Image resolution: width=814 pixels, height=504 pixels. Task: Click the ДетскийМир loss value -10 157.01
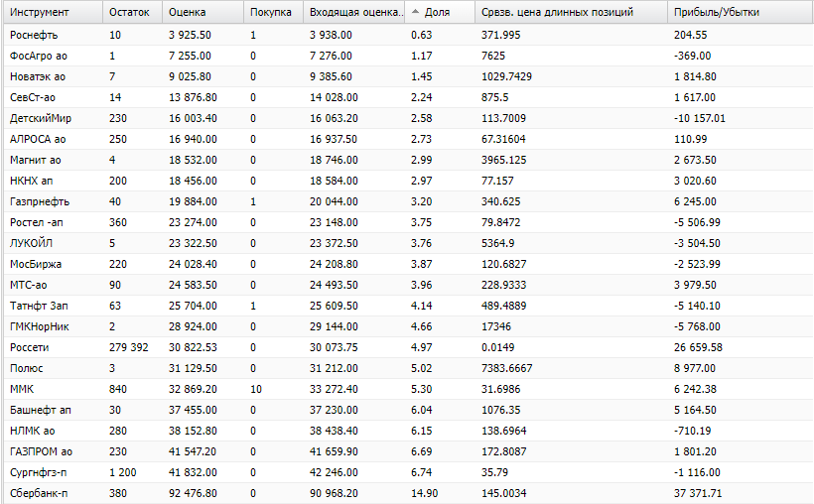click(x=699, y=118)
